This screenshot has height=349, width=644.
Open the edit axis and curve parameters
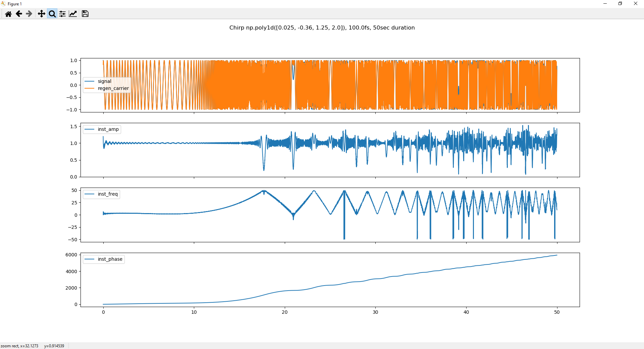(73, 14)
